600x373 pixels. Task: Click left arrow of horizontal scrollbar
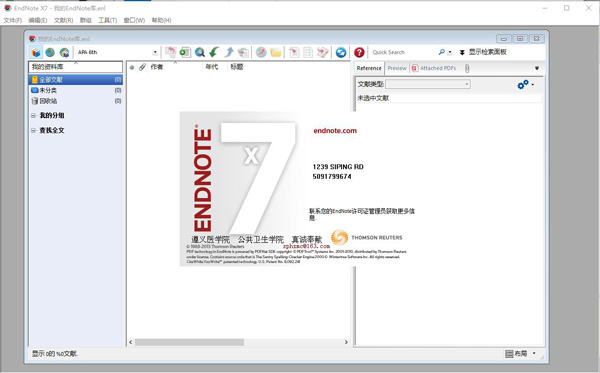[131, 342]
